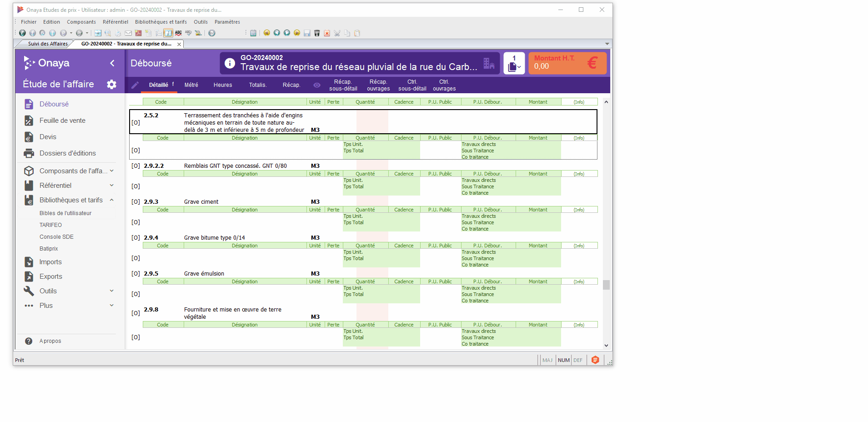
Task: Toggle the eye visibility icon after Récap.
Action: pos(317,85)
